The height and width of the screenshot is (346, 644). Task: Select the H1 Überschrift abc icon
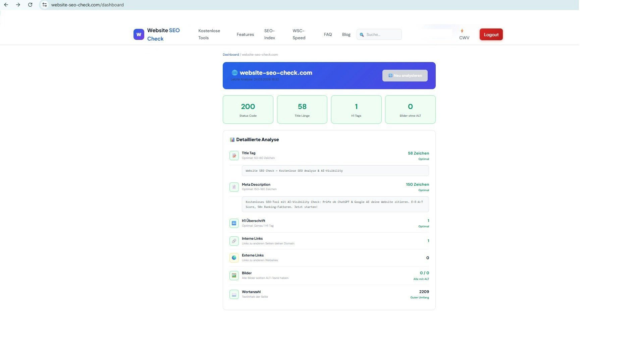point(234,223)
